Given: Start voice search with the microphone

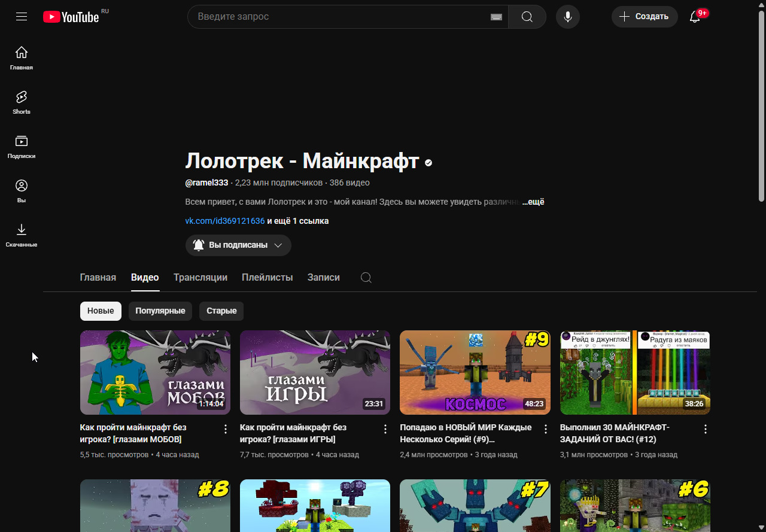Looking at the screenshot, I should click(x=568, y=17).
